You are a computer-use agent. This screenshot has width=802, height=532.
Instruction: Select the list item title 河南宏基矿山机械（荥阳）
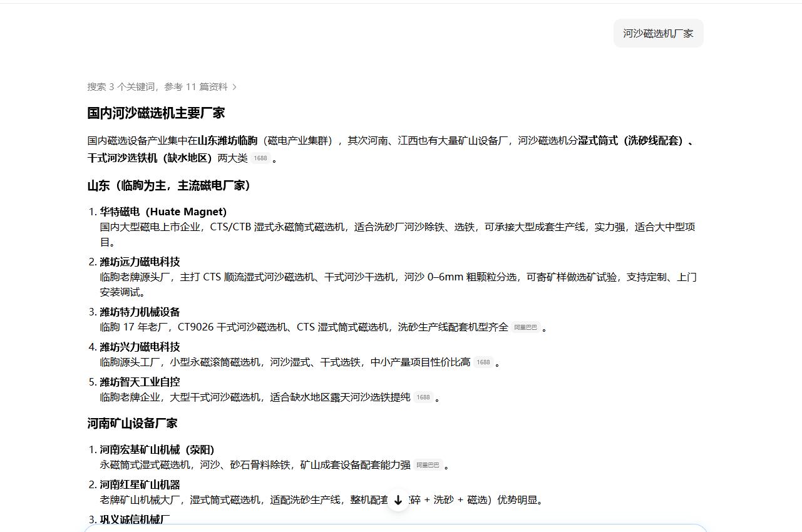157,450
